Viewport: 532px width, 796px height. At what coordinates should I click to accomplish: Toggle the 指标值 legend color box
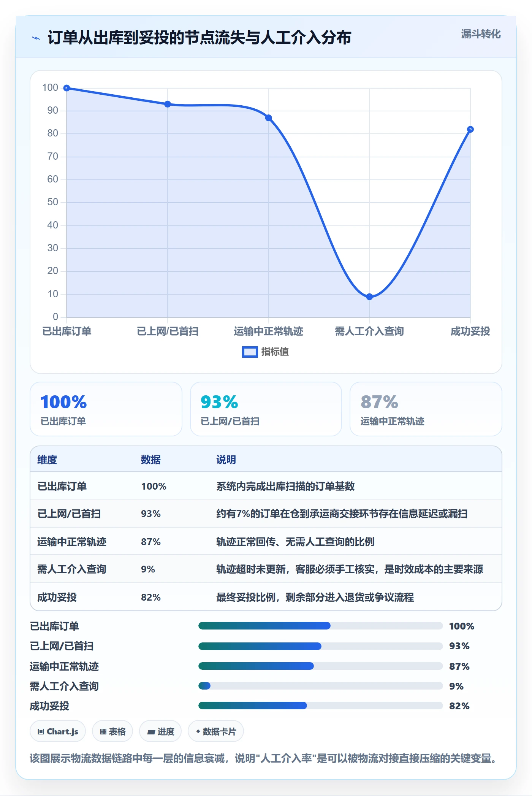(250, 352)
